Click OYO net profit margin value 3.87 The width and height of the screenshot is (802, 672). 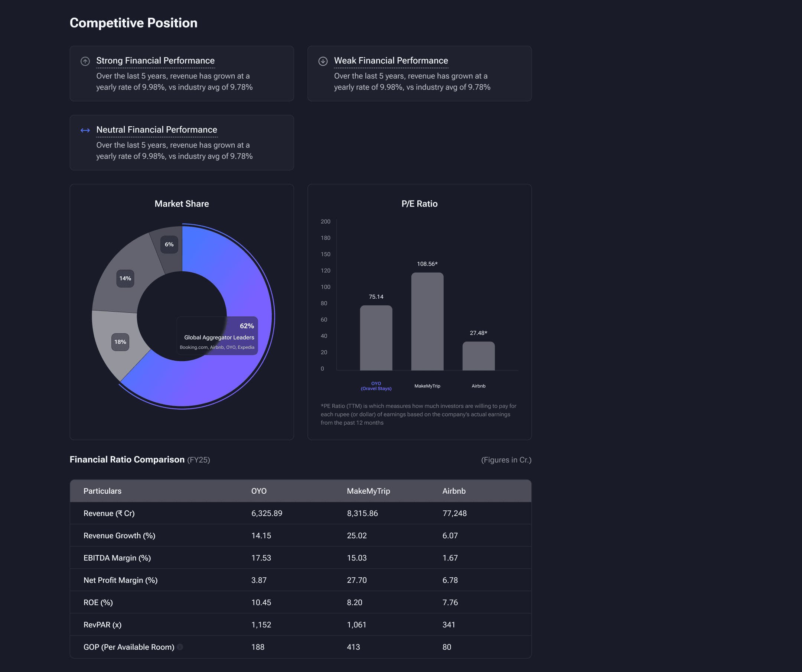click(x=259, y=580)
